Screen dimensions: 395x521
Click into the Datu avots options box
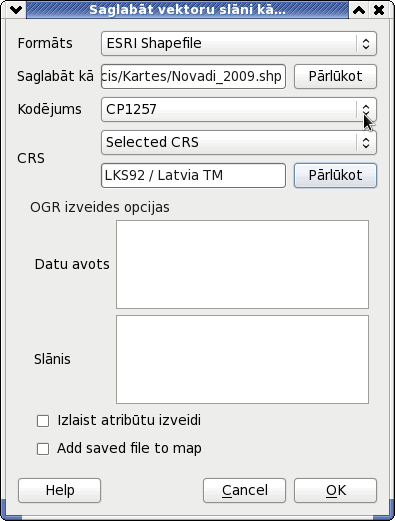pyautogui.click(x=242, y=264)
